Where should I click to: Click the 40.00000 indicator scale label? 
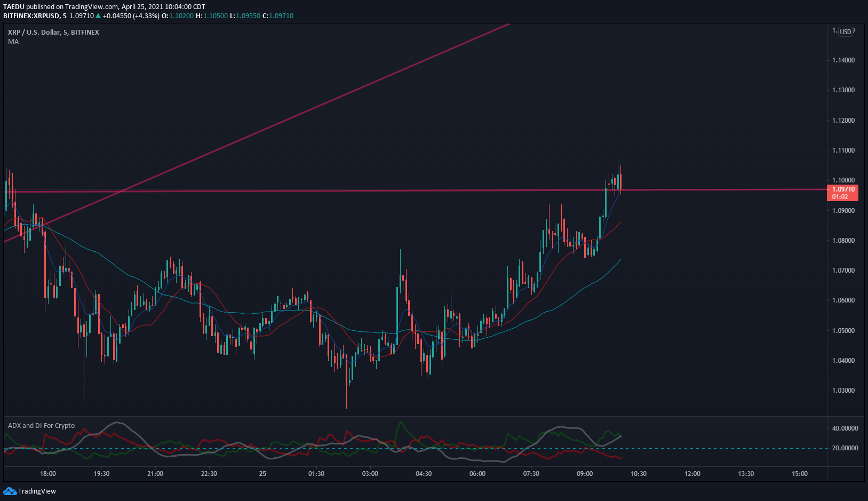click(845, 428)
